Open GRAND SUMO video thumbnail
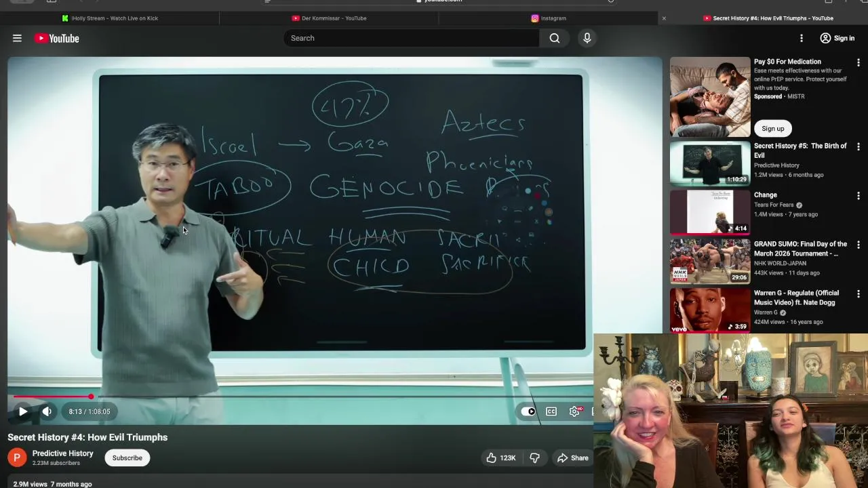The height and width of the screenshot is (488, 868). (x=710, y=261)
